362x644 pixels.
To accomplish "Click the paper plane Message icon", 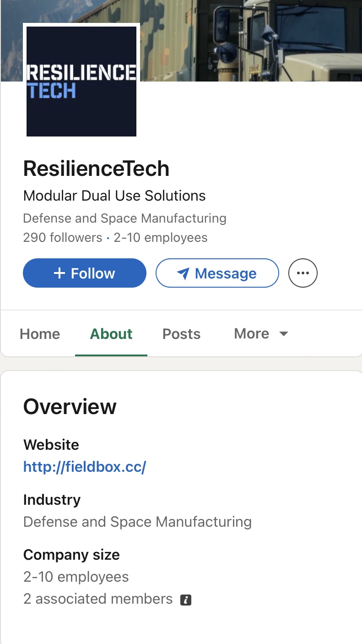I will (x=183, y=274).
